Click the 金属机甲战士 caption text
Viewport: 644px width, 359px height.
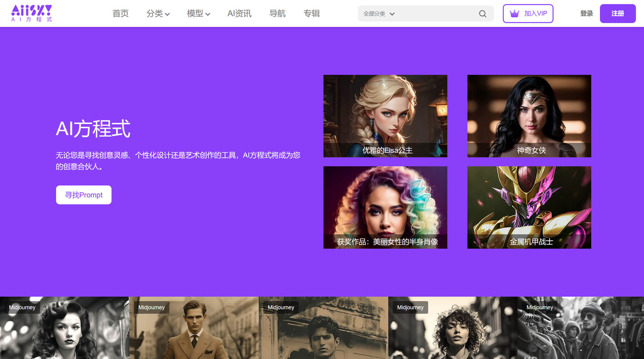[x=531, y=242]
